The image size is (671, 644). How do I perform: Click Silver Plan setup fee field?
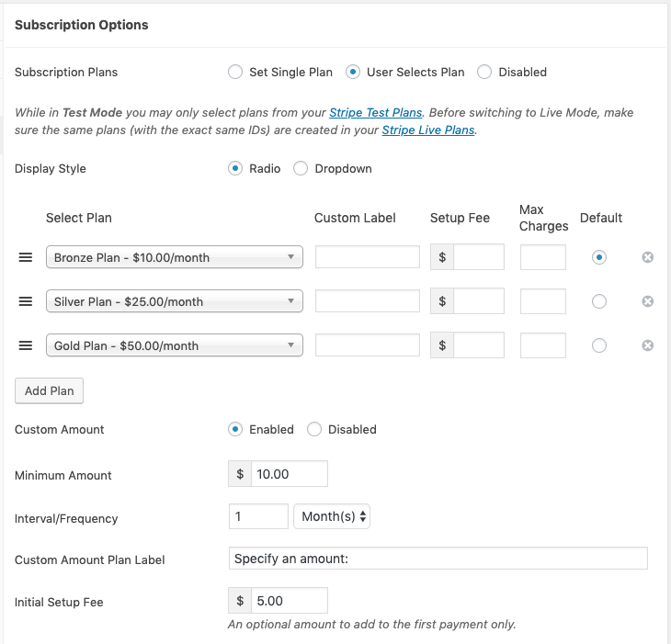[x=478, y=301]
